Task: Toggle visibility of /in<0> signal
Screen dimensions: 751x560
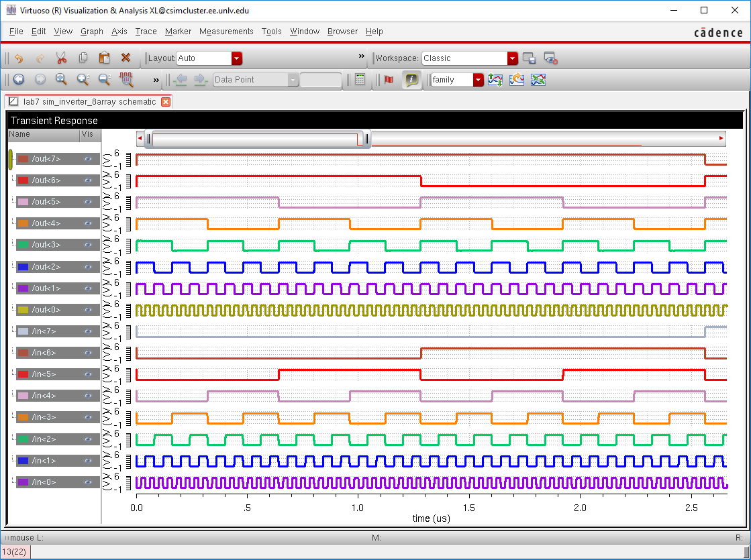Action: pyautogui.click(x=88, y=482)
